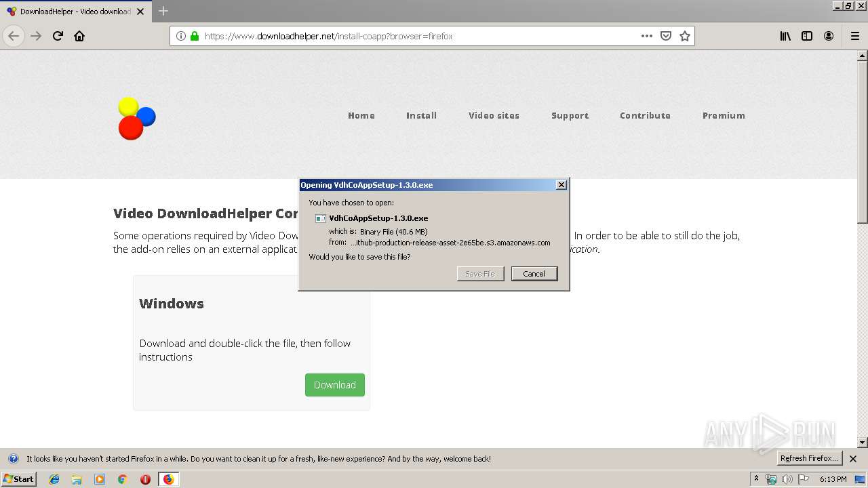
Task: Click Save File in the dialog
Action: coord(480,274)
